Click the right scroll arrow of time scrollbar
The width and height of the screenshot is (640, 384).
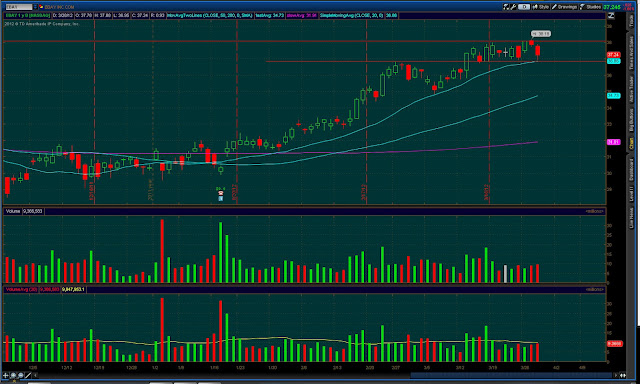616,375
